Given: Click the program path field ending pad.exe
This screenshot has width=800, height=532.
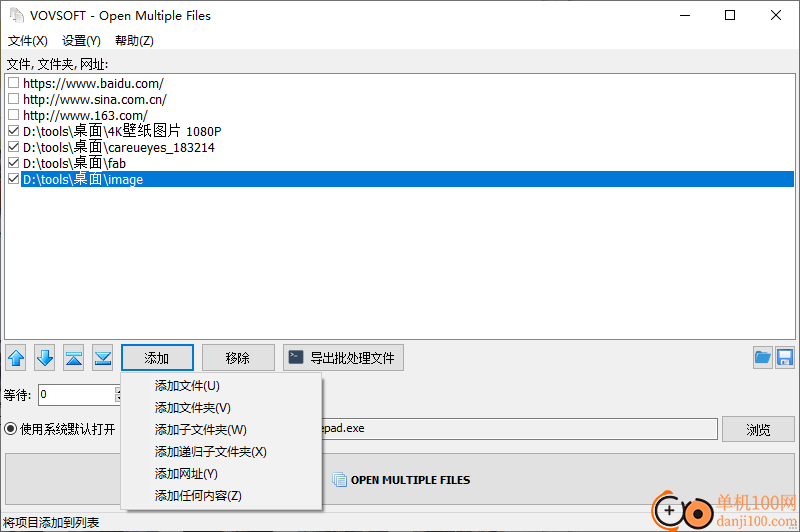Looking at the screenshot, I should 519,428.
